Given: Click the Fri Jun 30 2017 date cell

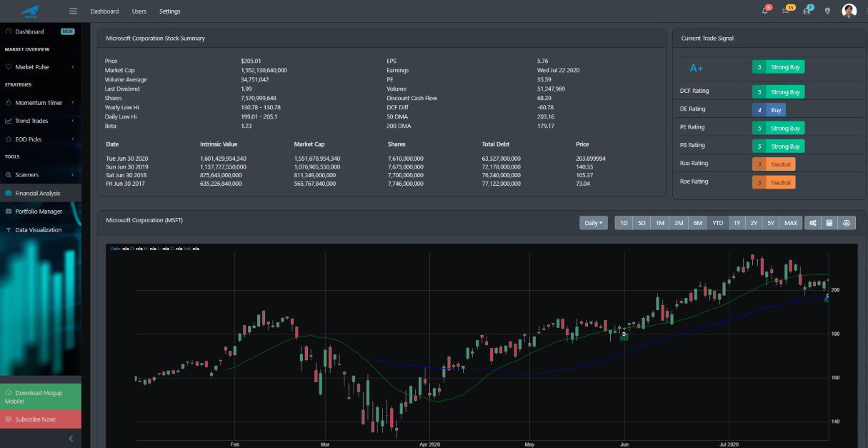Looking at the screenshot, I should (126, 184).
